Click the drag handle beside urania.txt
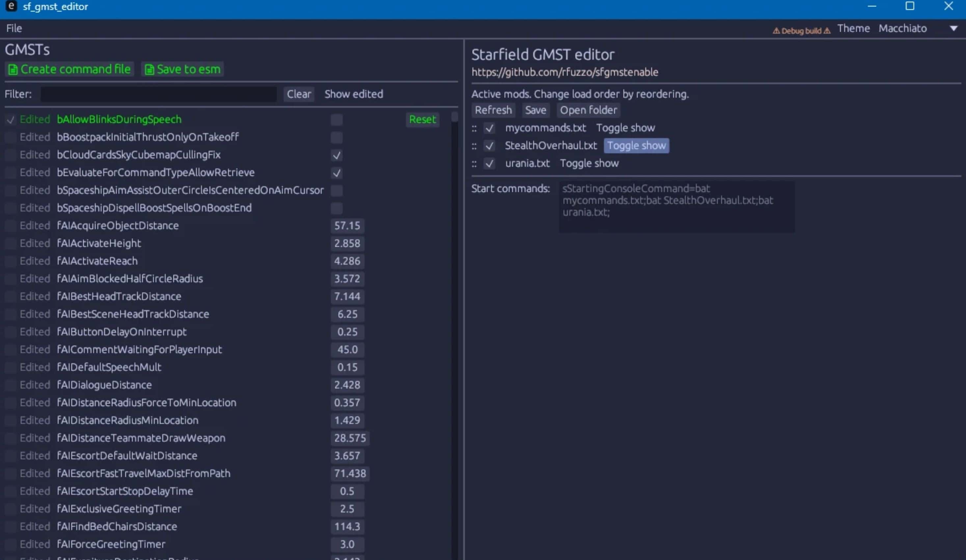The height and width of the screenshot is (560, 966). pos(474,164)
